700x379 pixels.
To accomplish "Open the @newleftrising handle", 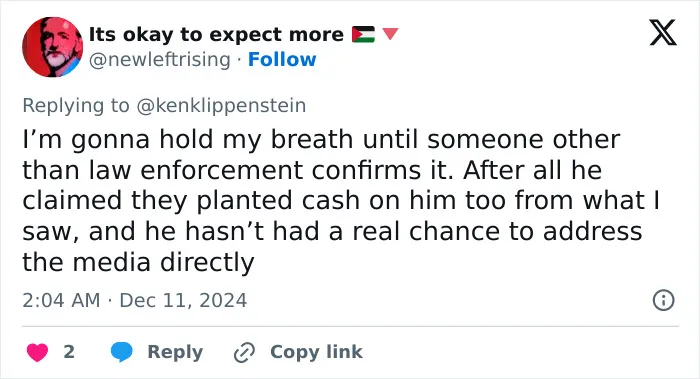I will click(x=160, y=59).
